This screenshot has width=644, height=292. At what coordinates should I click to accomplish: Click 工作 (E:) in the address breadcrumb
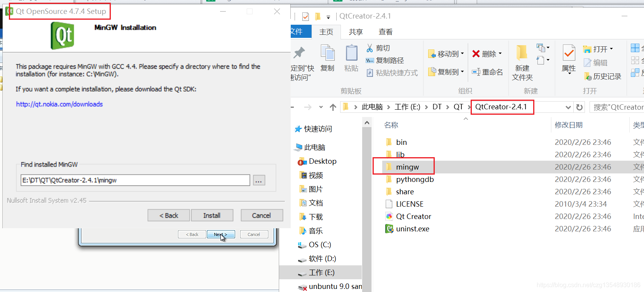(407, 107)
